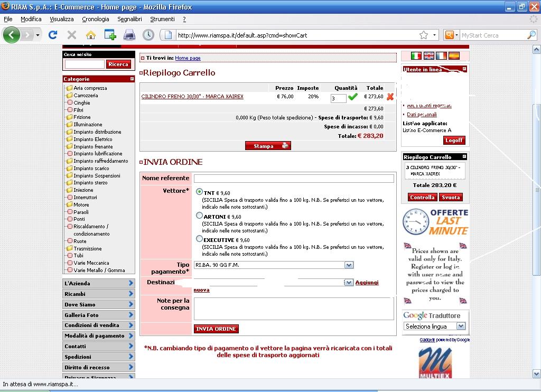The height and width of the screenshot is (392, 541).
Task: Open the CILINDRO FRENO 30/30 product link
Action: (192, 97)
